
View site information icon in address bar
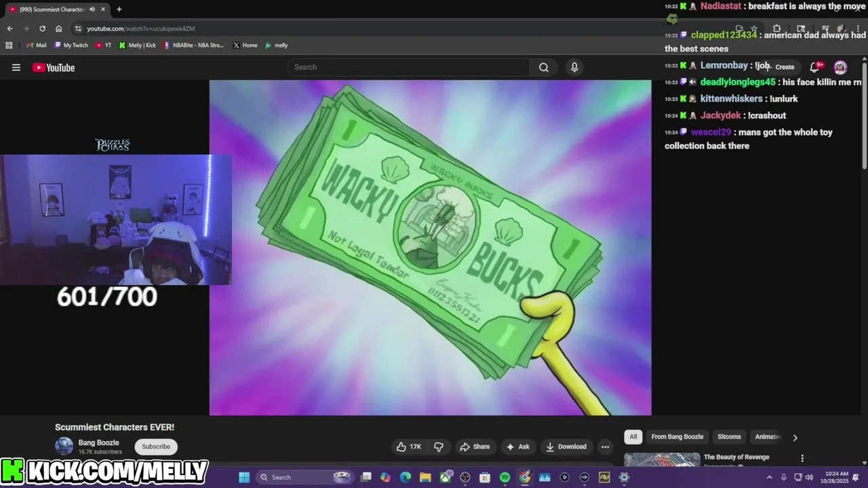point(78,28)
